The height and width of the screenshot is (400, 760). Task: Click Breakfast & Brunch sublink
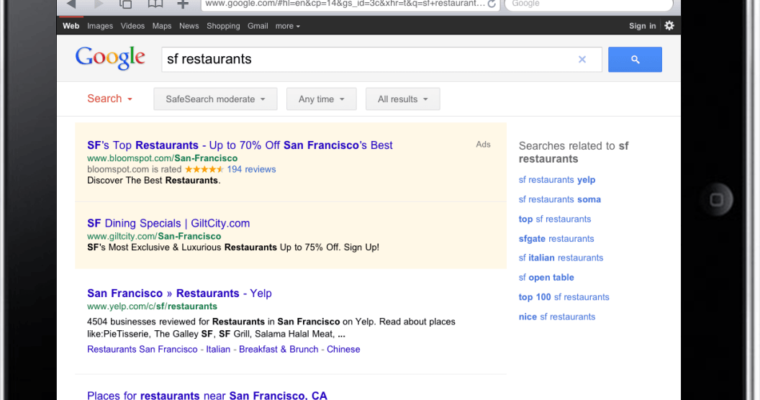279,349
